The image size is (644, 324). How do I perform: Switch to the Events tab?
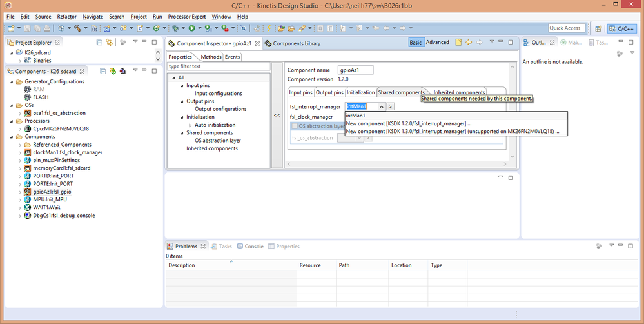232,57
